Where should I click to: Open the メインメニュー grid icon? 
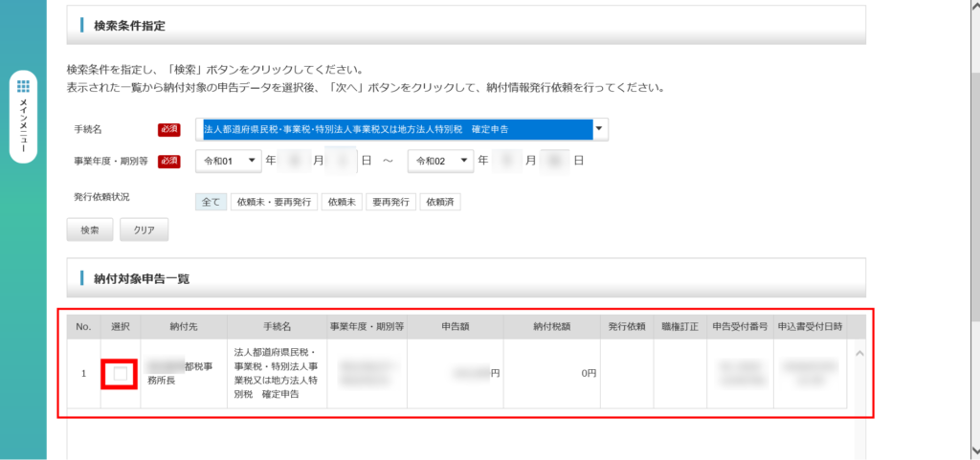click(23, 87)
